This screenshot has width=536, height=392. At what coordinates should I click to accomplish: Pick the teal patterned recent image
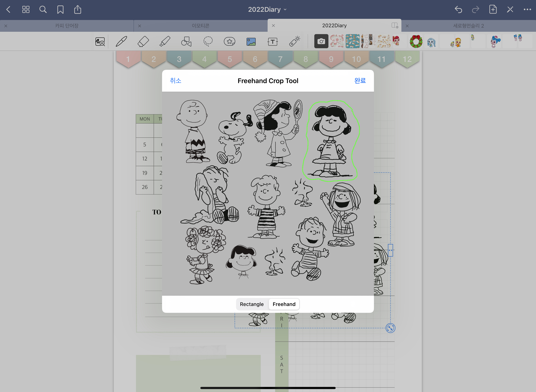352,41
